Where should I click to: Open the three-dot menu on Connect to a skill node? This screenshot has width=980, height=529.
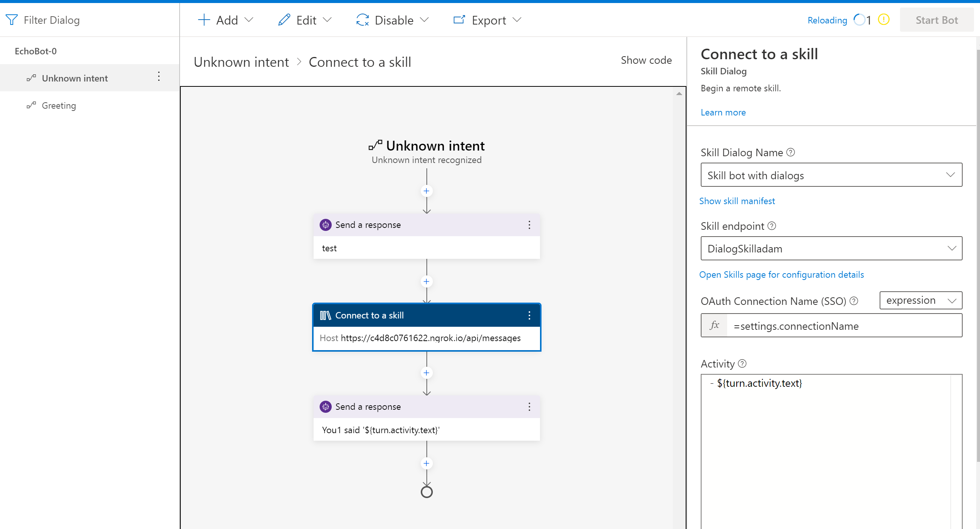click(529, 315)
